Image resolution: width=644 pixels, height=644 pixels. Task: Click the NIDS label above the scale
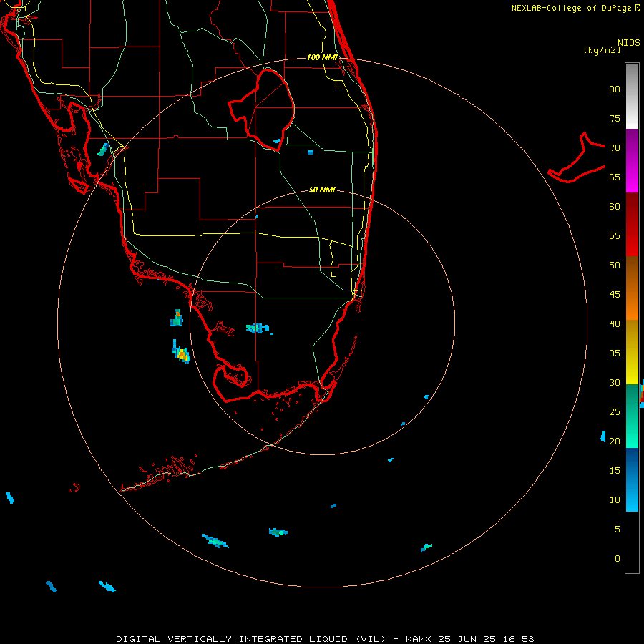click(x=629, y=43)
